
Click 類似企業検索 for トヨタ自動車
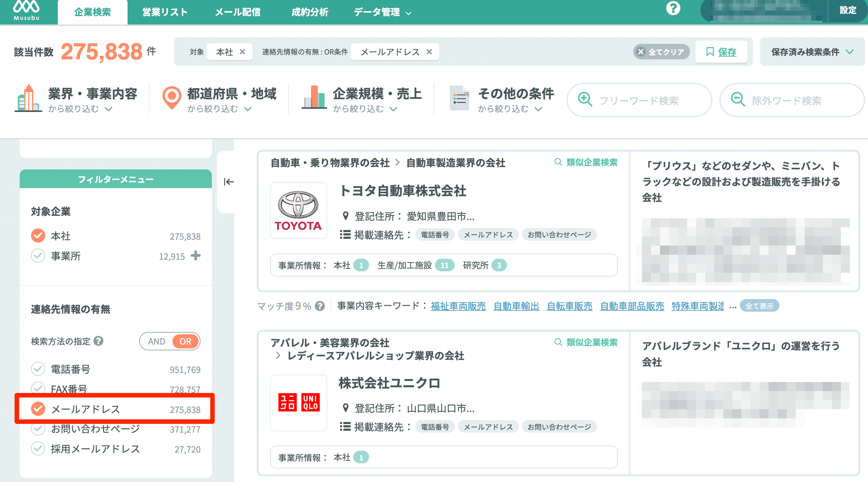(586, 162)
